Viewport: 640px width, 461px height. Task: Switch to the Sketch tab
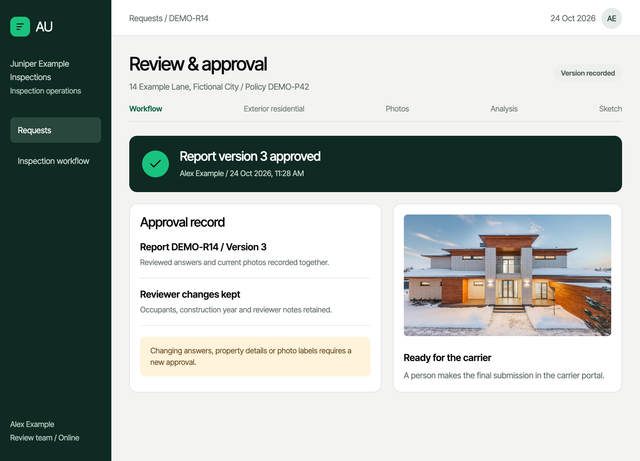[x=611, y=109]
